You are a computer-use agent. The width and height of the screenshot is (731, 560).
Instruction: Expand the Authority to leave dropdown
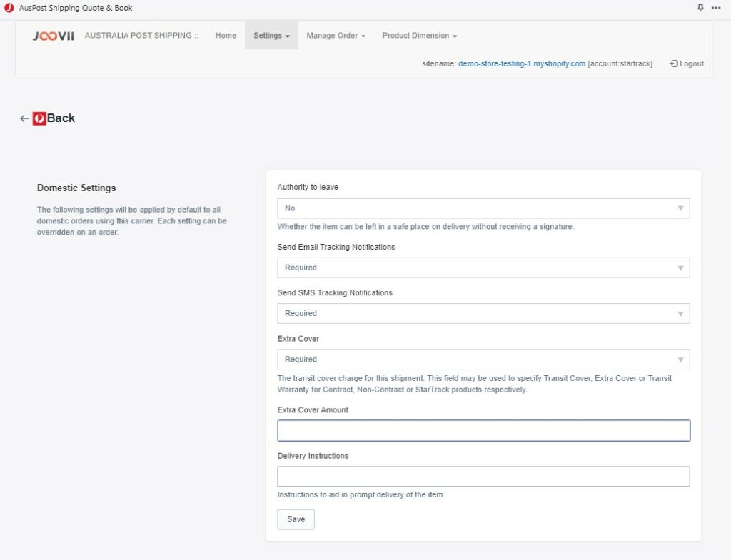tap(483, 208)
